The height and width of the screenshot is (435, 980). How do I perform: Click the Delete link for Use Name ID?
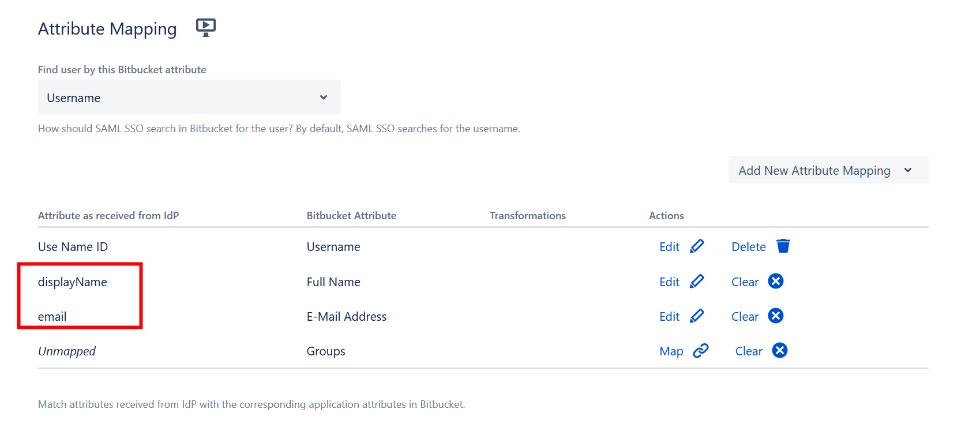click(748, 247)
